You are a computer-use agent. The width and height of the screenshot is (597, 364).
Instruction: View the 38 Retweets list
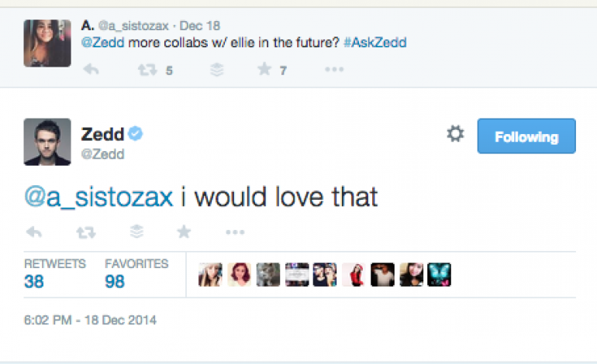(x=34, y=281)
